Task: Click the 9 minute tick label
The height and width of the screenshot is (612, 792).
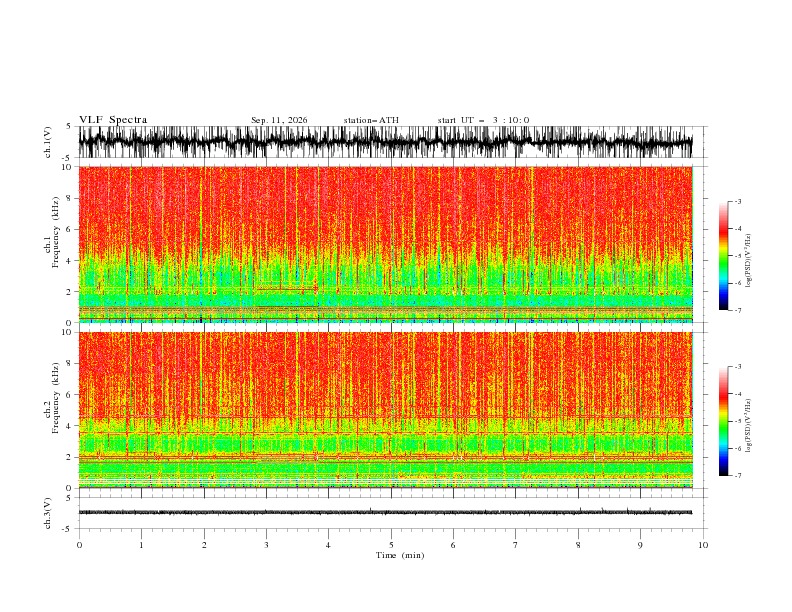Action: tap(640, 545)
